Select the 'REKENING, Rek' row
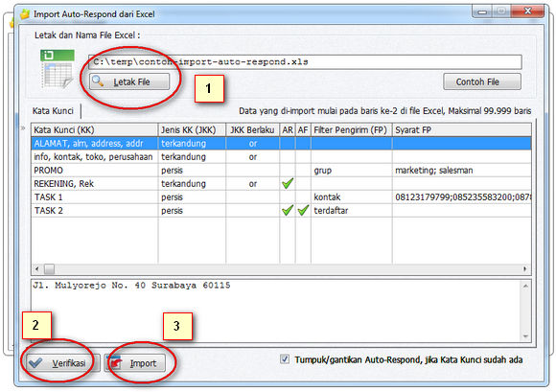This screenshot has height=392, width=556. 281,184
